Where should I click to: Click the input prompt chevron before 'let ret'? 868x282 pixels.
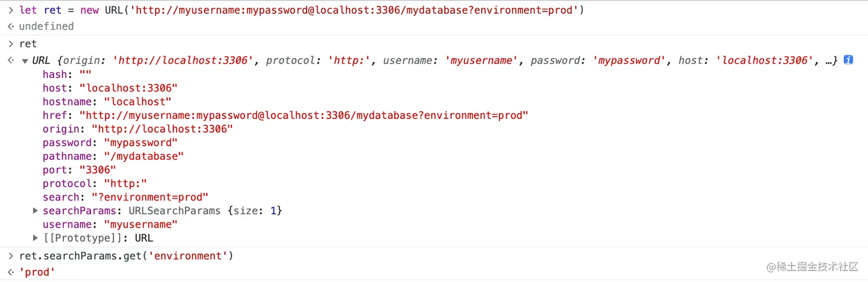click(x=10, y=10)
